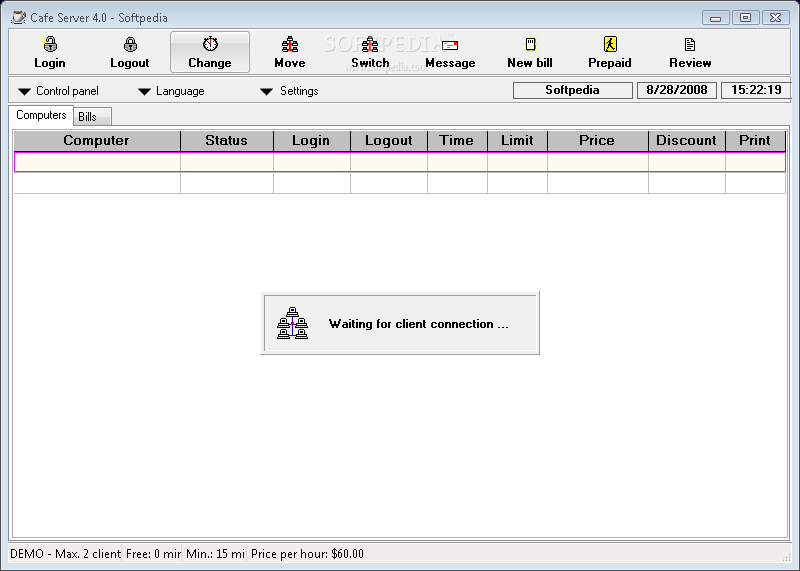Image resolution: width=800 pixels, height=571 pixels.
Task: Click the Logout column header
Action: point(389,141)
